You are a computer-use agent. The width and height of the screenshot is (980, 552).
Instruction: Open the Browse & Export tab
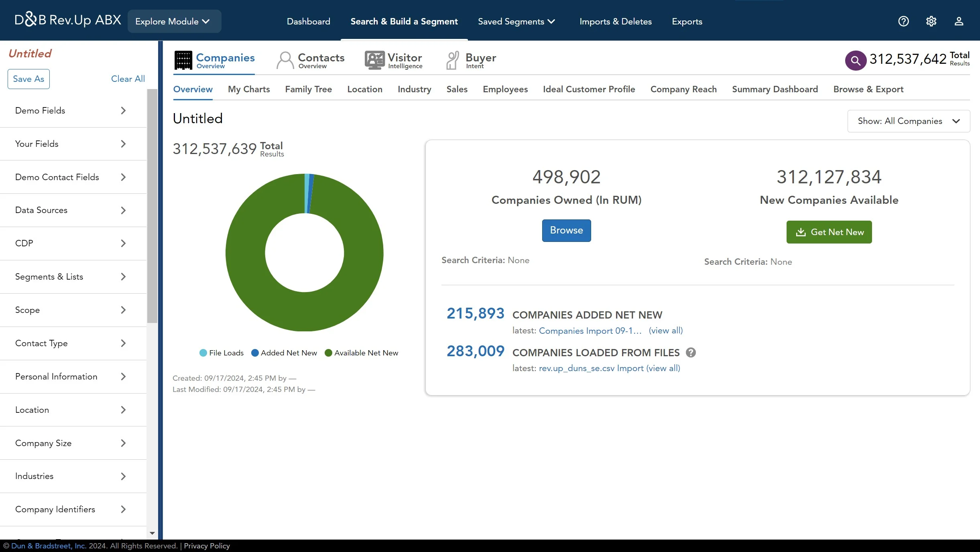click(868, 89)
